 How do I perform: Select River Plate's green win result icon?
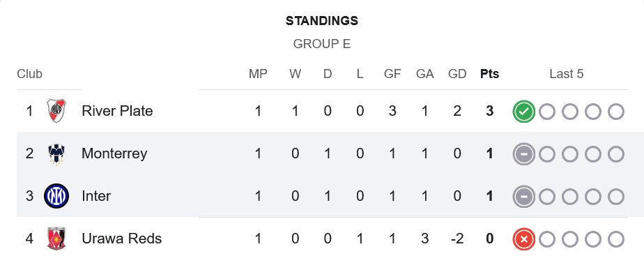point(523,112)
